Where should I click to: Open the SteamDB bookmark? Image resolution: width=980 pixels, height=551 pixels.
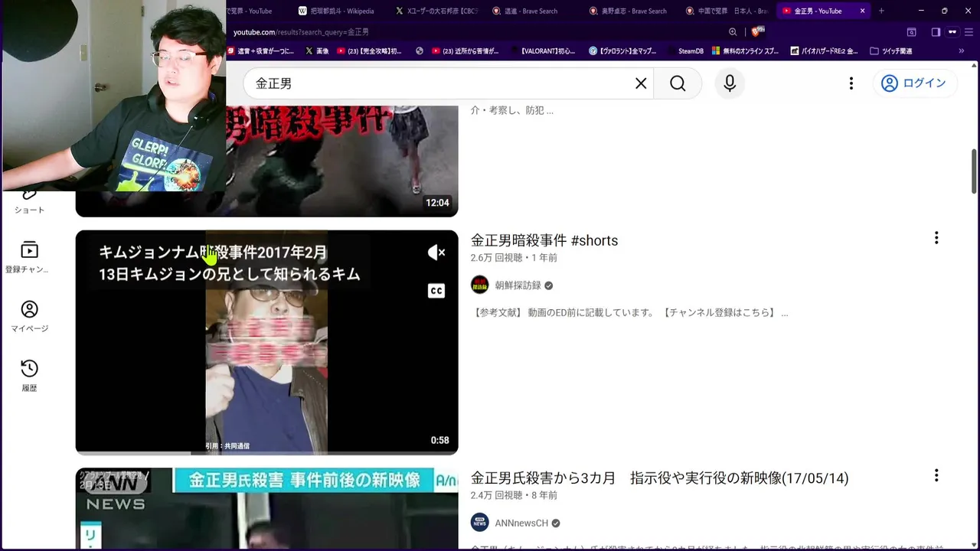point(684,51)
